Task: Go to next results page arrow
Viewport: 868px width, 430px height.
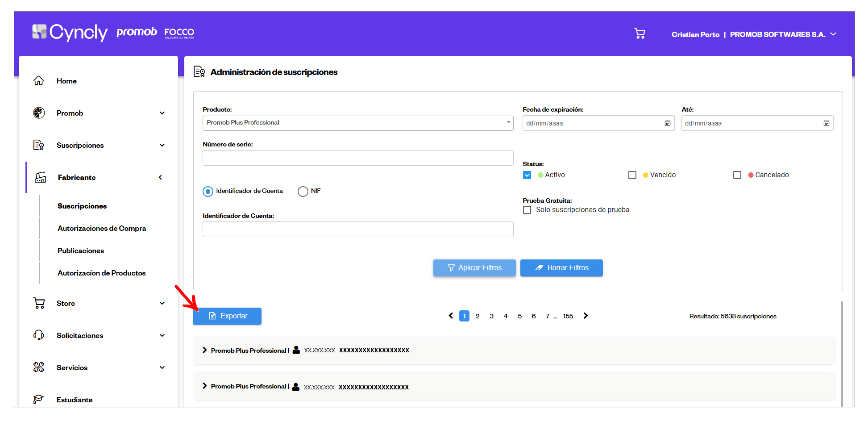Action: click(x=586, y=316)
